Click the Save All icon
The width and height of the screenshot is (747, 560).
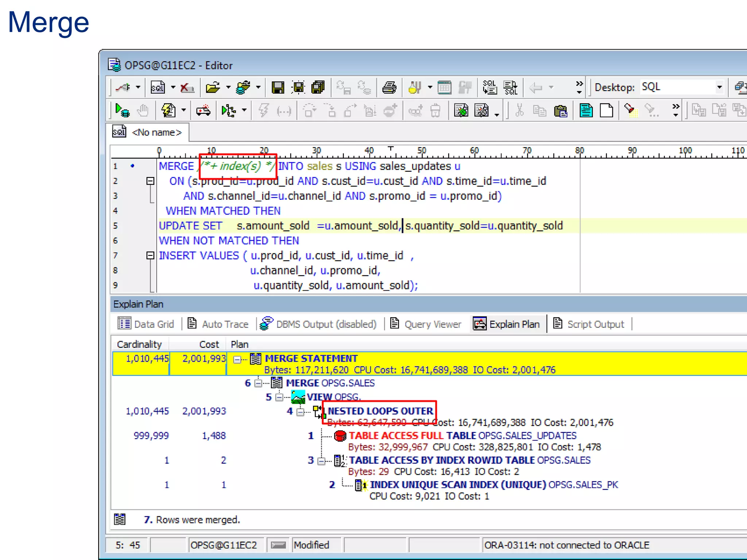coord(318,87)
